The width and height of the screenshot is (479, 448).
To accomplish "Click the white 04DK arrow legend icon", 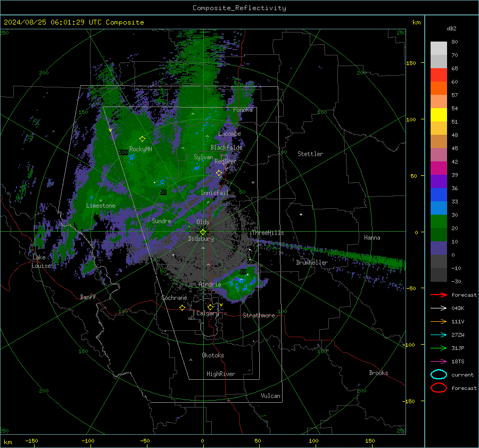I will coord(439,308).
